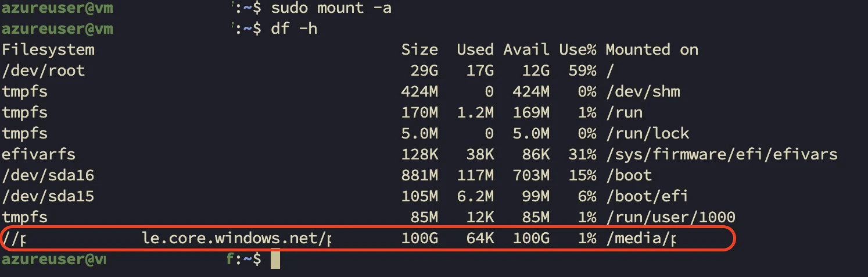The image size is (868, 277).
Task: Click the '59%' usage value
Action: pyautogui.click(x=582, y=71)
